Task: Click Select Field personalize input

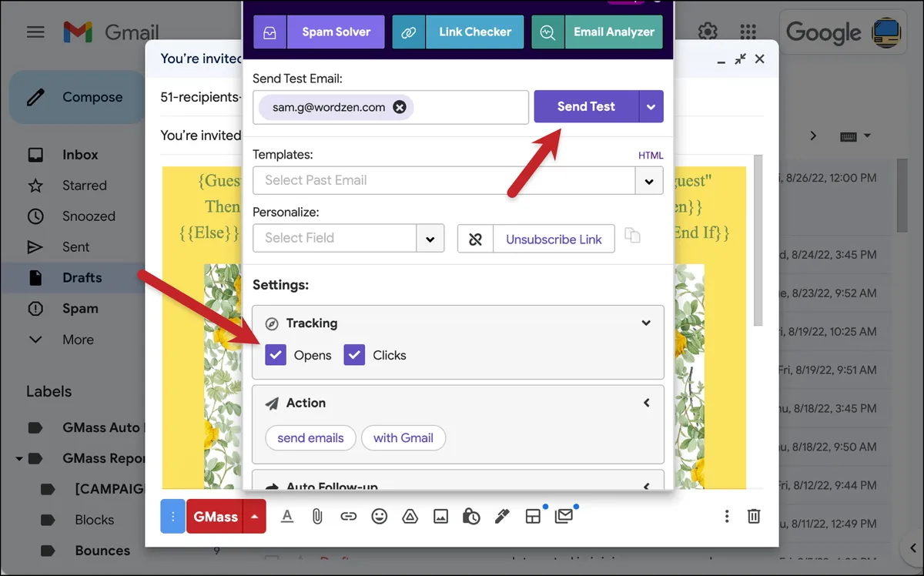Action: 335,238
